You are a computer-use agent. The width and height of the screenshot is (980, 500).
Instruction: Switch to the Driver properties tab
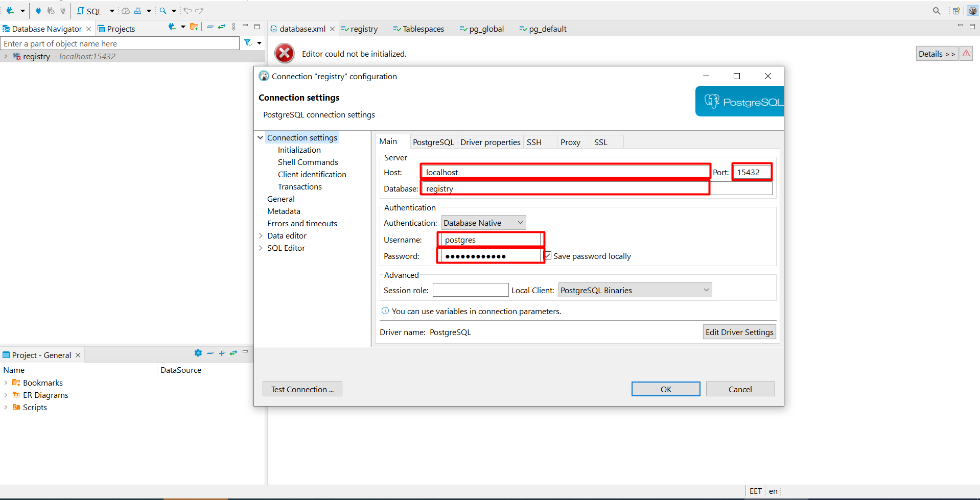(490, 142)
